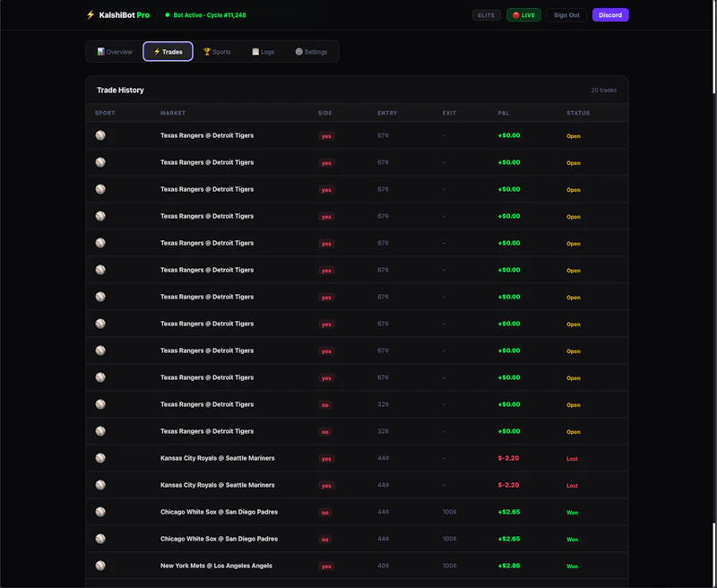
Task: Click the Won status in the Mets row
Action: [x=572, y=566]
